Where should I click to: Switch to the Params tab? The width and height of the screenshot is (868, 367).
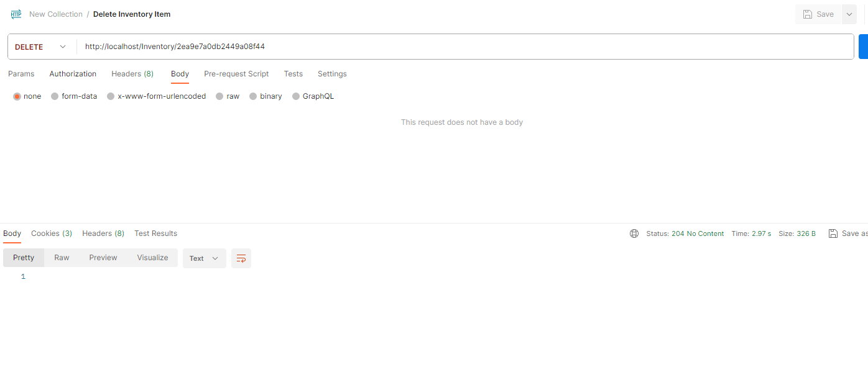(x=21, y=74)
